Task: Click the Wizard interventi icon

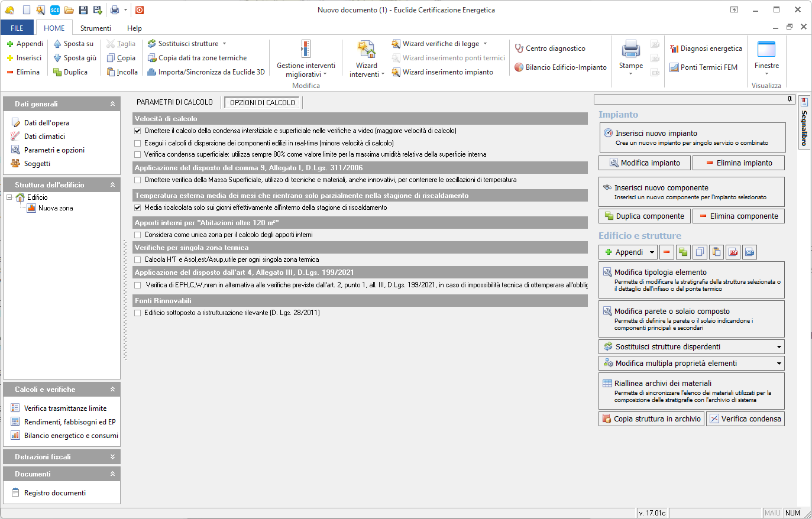Action: [366, 50]
